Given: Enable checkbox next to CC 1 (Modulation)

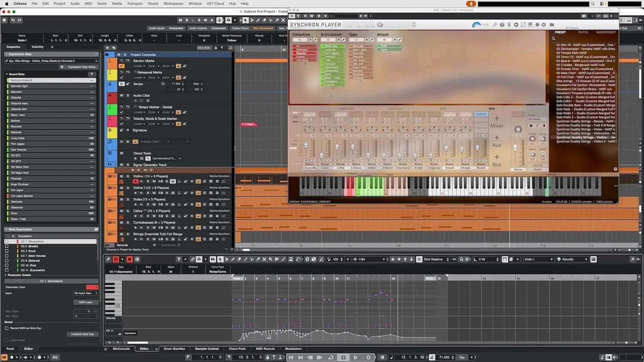Looking at the screenshot, I should point(6,241).
